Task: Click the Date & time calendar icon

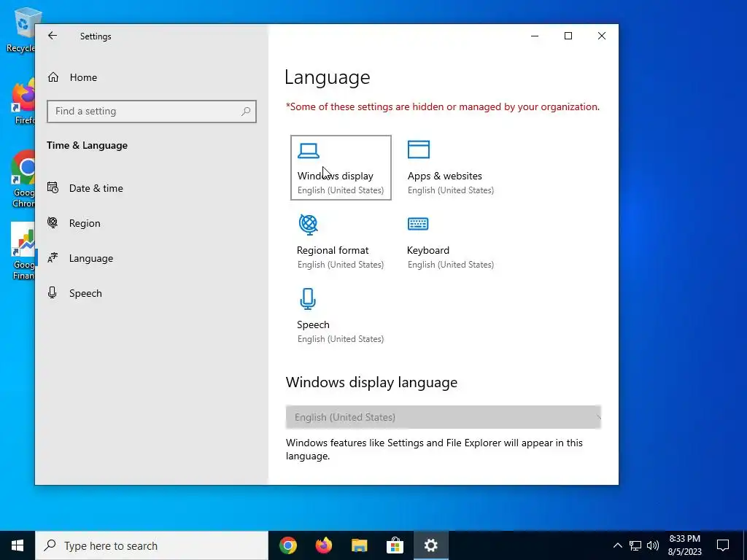Action: coord(53,187)
